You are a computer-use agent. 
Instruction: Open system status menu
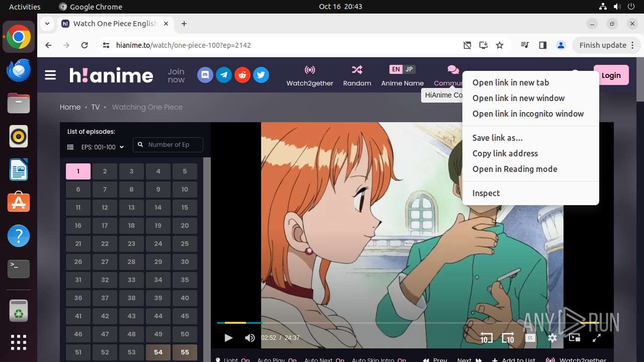tap(617, 7)
